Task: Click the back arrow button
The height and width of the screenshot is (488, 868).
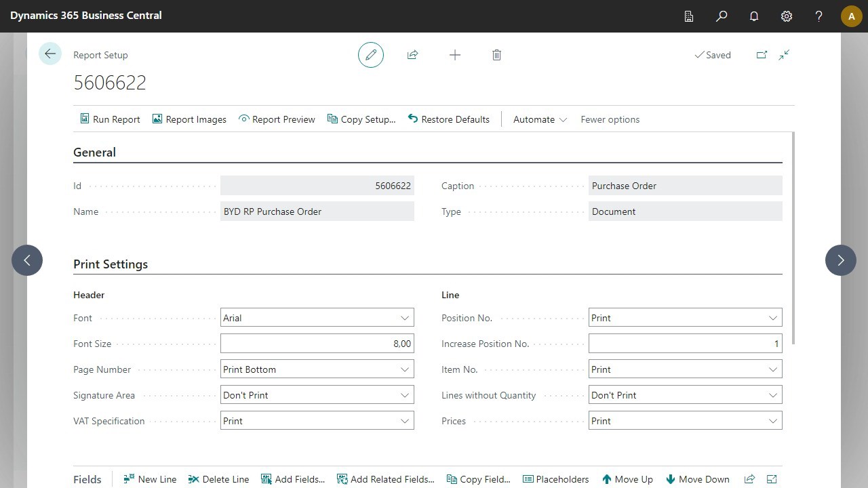Action: tap(50, 54)
